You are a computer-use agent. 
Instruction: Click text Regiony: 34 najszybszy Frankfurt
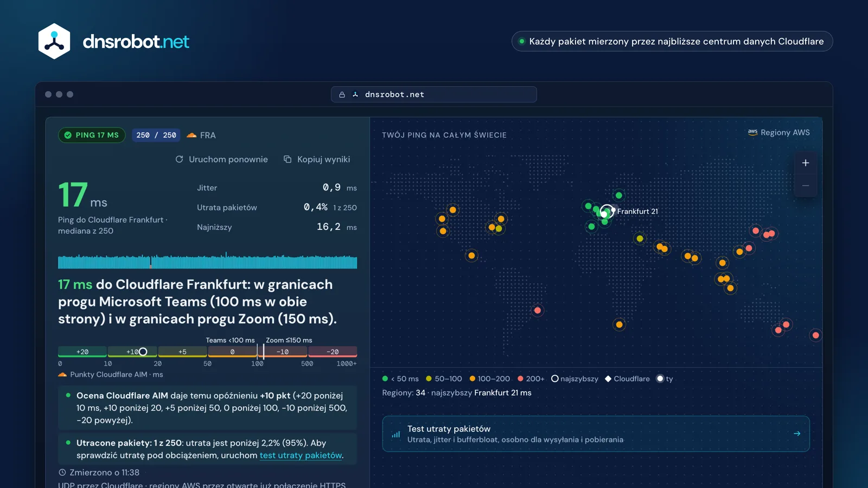457,393
